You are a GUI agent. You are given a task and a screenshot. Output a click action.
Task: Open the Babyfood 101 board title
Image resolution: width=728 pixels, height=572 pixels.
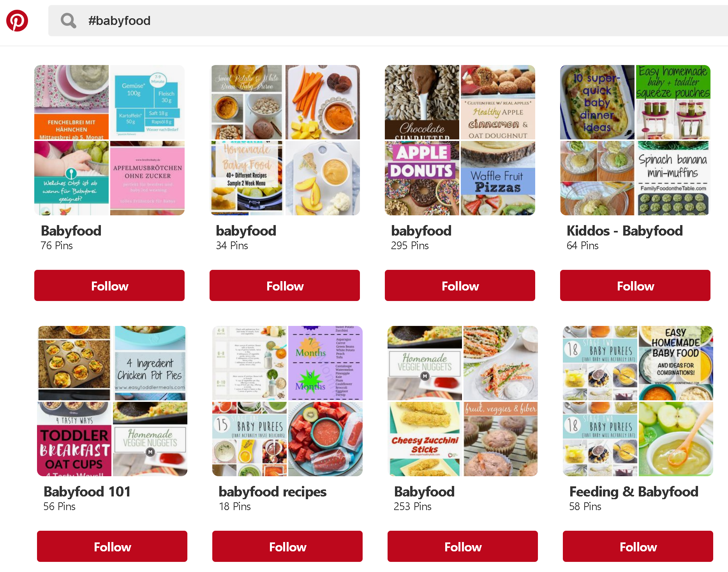point(87,491)
